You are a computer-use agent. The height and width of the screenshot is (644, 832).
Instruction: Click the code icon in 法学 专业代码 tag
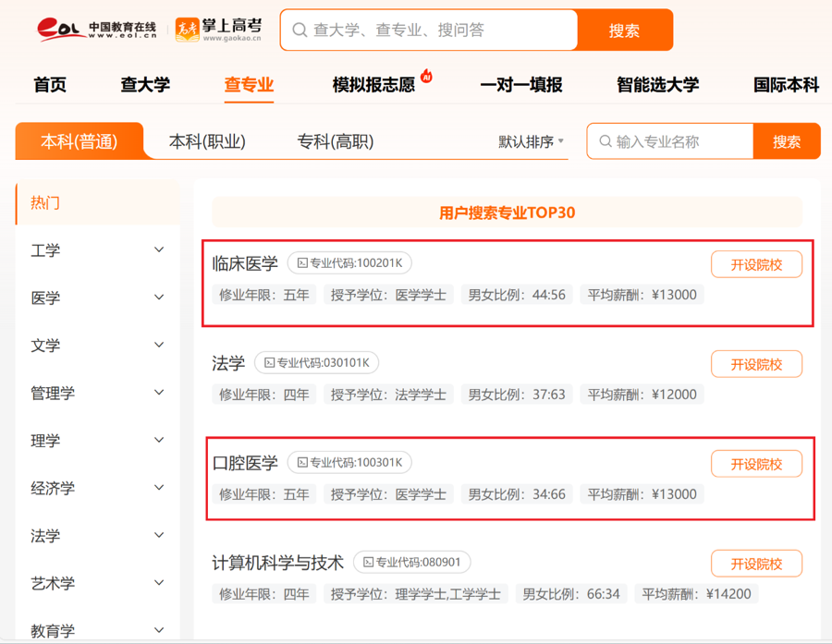point(270,363)
